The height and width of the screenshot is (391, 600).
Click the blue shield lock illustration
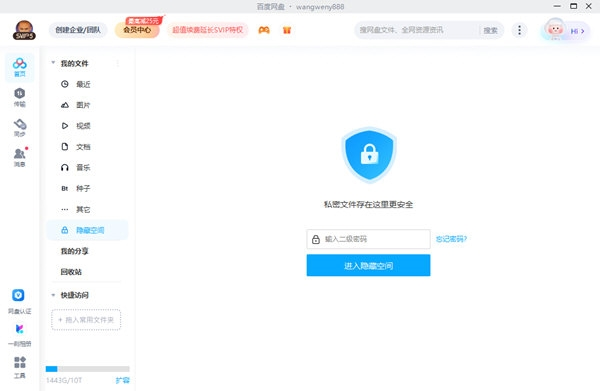click(x=369, y=155)
